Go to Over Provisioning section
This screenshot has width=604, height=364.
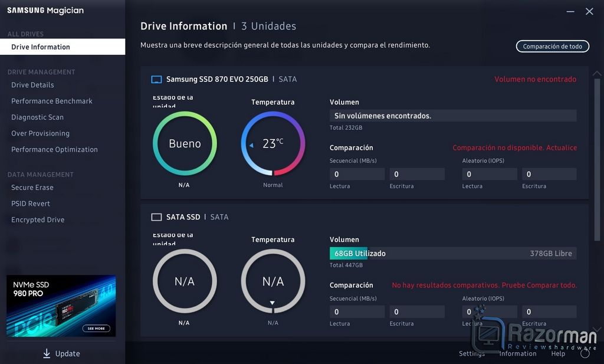pos(41,133)
